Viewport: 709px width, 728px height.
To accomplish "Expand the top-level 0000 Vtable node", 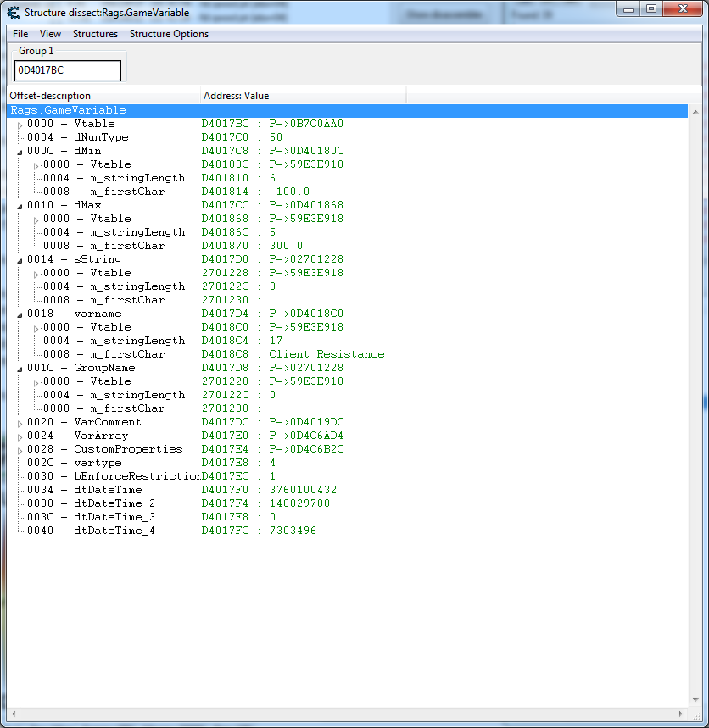I will [x=21, y=125].
